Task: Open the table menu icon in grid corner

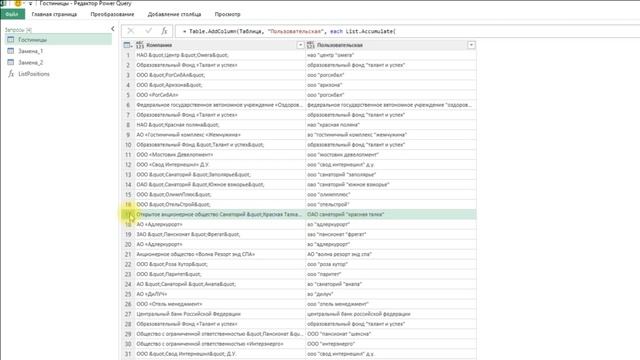Action: 128,45
